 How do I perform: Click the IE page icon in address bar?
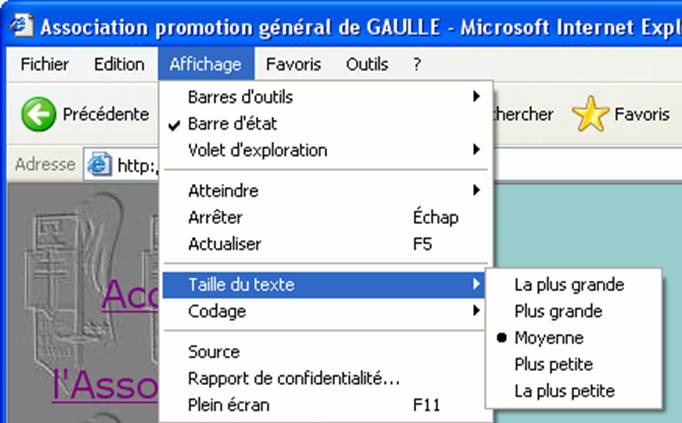coord(100,164)
